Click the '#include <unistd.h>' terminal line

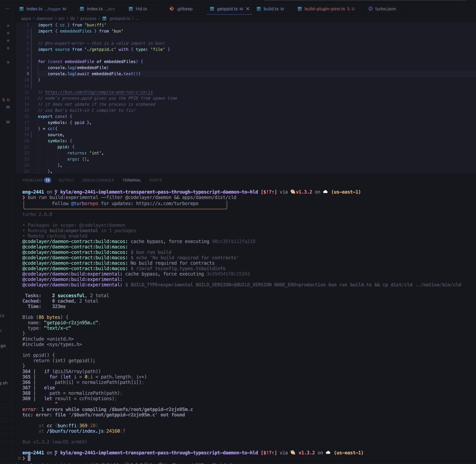pyautogui.click(x=48, y=339)
